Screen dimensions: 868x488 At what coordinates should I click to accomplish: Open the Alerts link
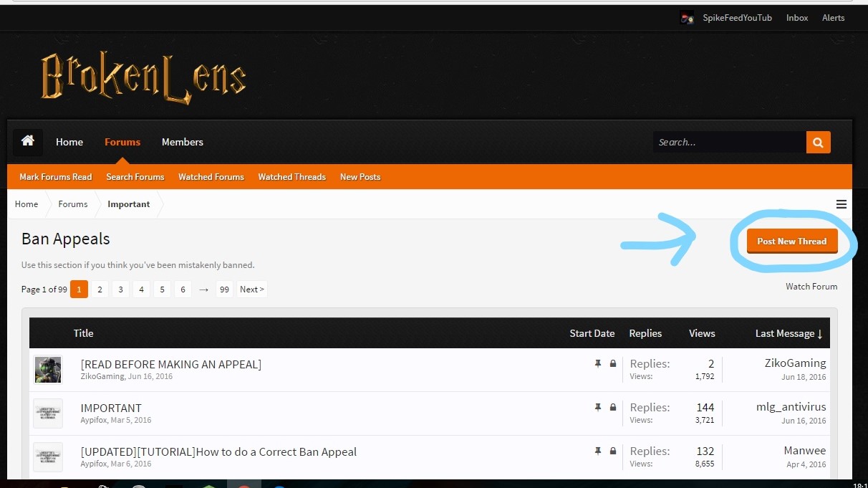[x=834, y=18]
